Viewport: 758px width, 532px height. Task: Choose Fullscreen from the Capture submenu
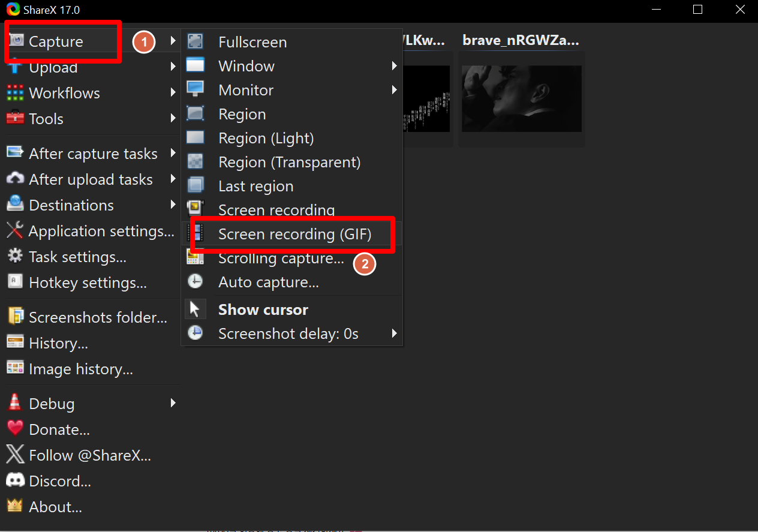pos(292,42)
